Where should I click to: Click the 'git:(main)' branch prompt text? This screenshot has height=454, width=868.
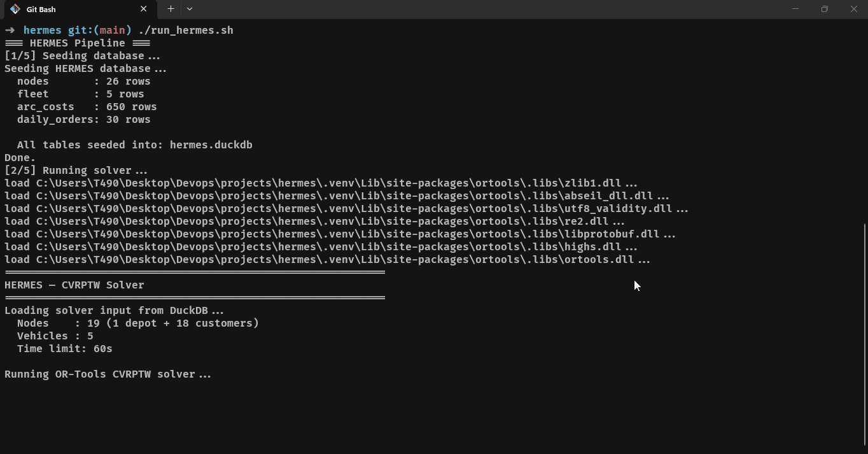click(x=99, y=31)
